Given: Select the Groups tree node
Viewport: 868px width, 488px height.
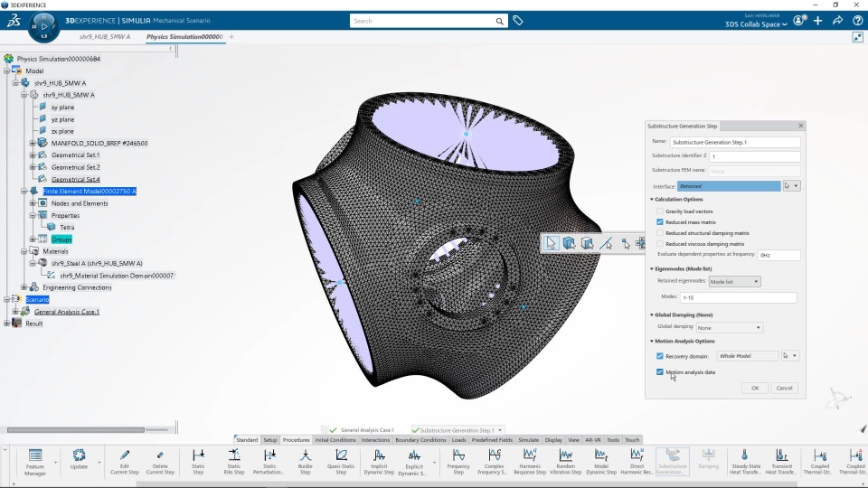Looking at the screenshot, I should pyautogui.click(x=61, y=239).
